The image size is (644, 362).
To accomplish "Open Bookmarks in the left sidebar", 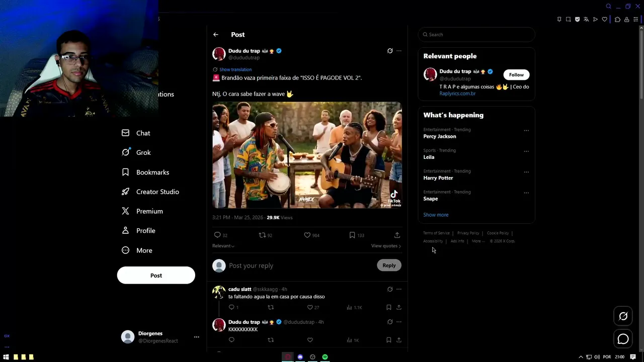I will [x=145, y=172].
